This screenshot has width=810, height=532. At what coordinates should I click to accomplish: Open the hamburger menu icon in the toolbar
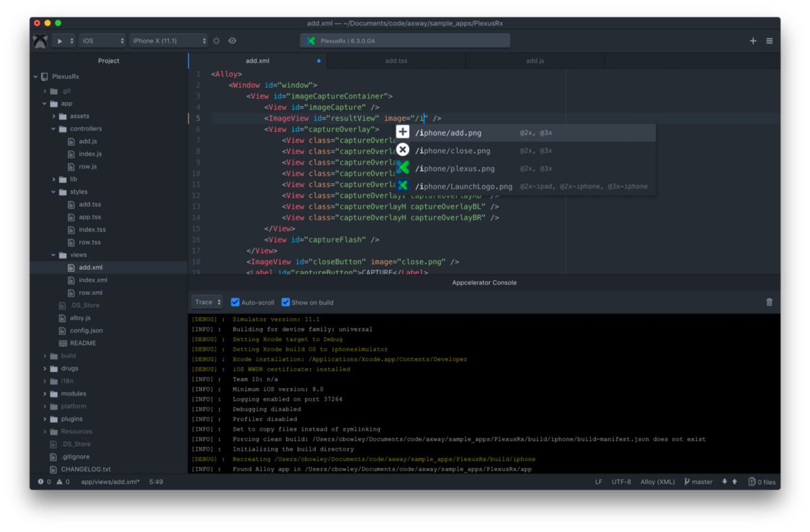click(769, 41)
